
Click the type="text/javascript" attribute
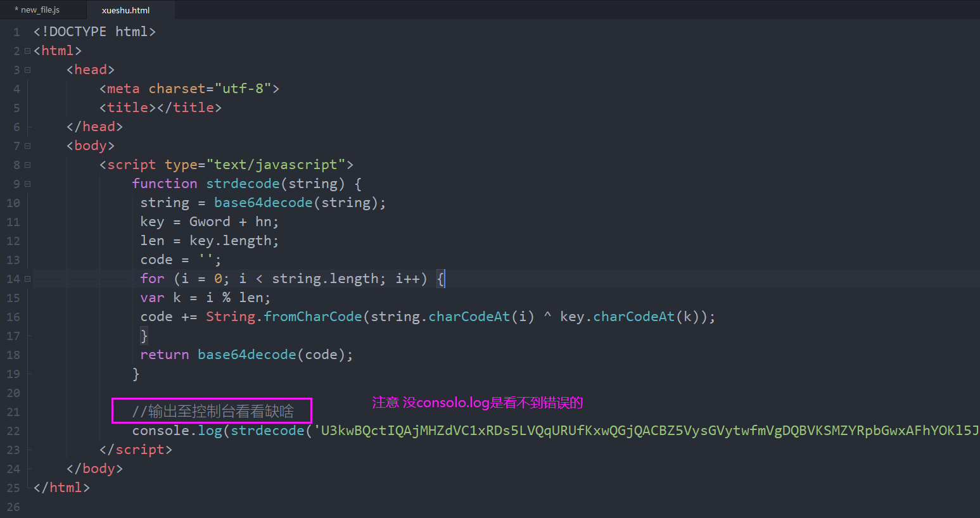(255, 165)
